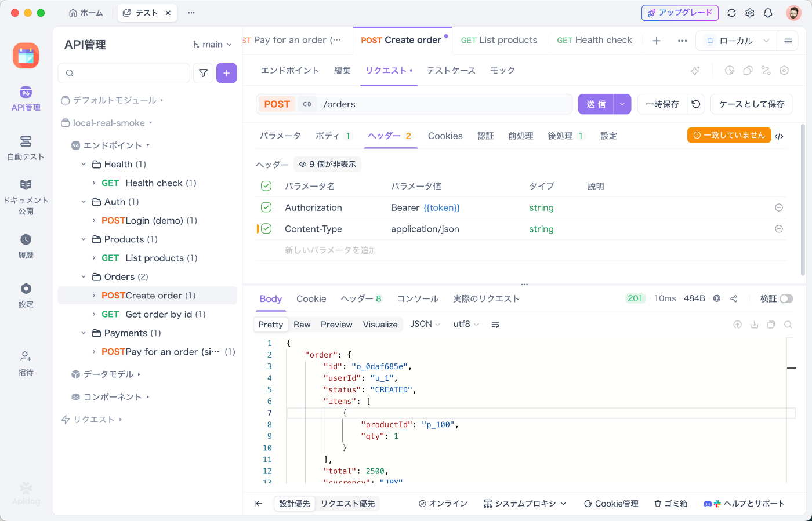Click the /orders URL field

[445, 104]
